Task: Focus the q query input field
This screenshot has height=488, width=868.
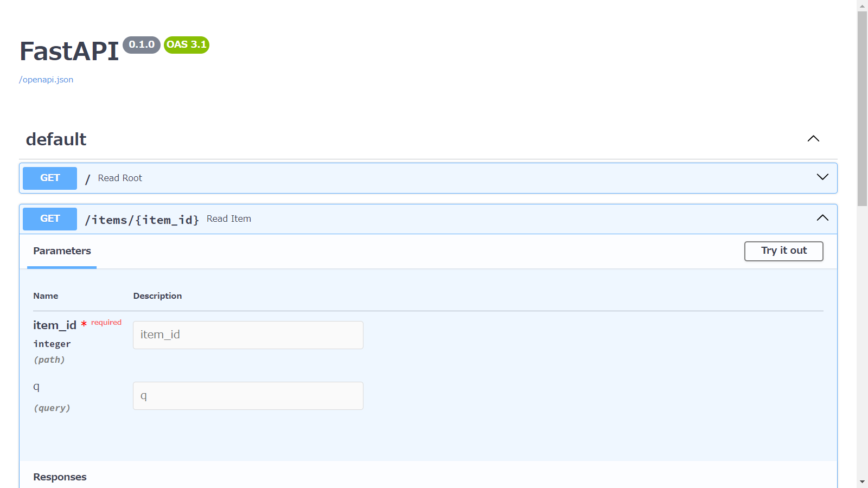Action: pyautogui.click(x=248, y=396)
